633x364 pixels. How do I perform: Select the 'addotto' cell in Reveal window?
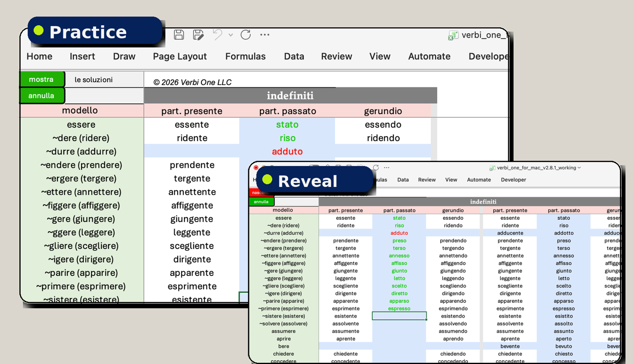pos(564,233)
